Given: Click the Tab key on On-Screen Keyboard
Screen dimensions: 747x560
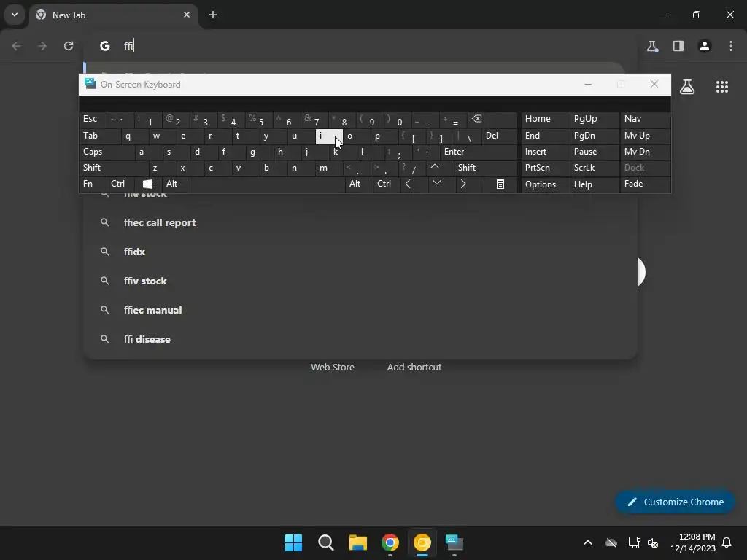Looking at the screenshot, I should [99, 136].
